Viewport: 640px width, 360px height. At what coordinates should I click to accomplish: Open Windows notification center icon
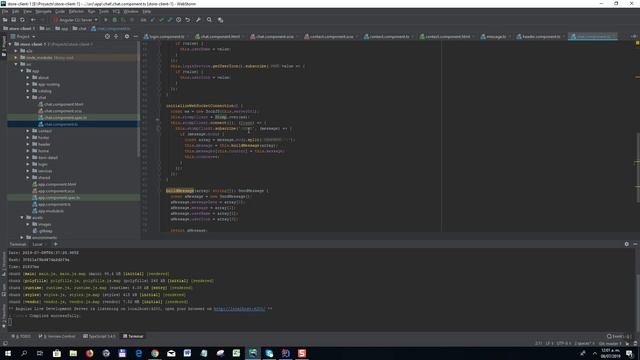coord(630,353)
